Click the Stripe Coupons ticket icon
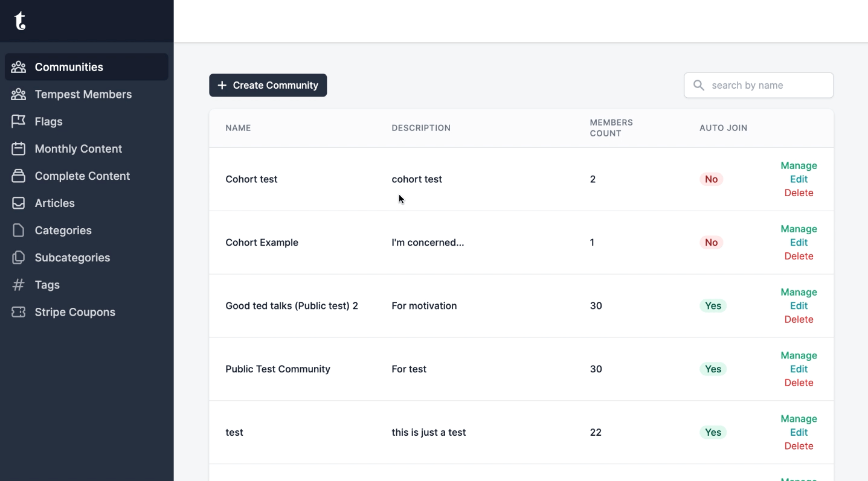This screenshot has width=868, height=481. (x=19, y=312)
